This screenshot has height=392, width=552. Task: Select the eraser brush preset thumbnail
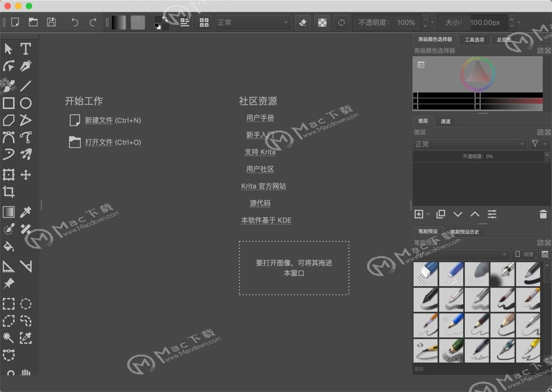425,274
